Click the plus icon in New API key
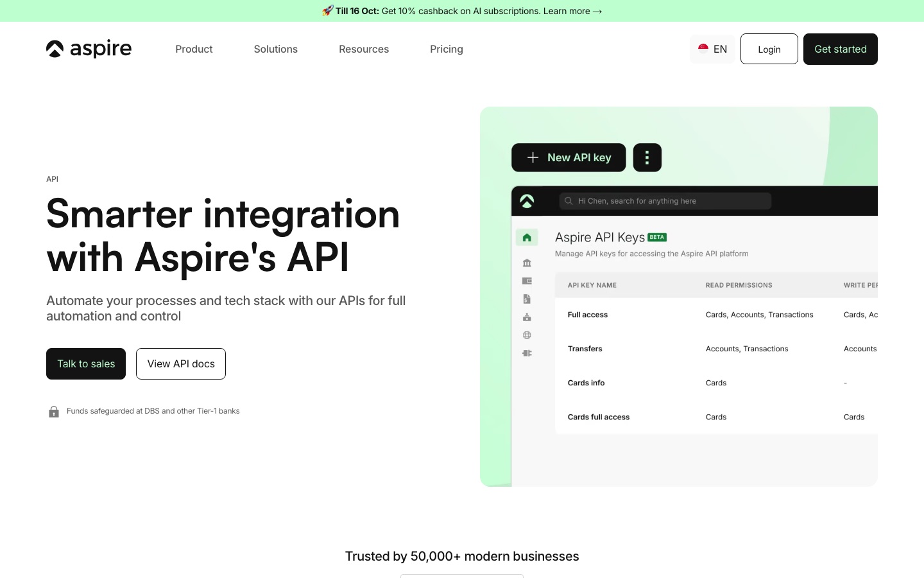Screen dimensions: 924x578 coord(533,157)
